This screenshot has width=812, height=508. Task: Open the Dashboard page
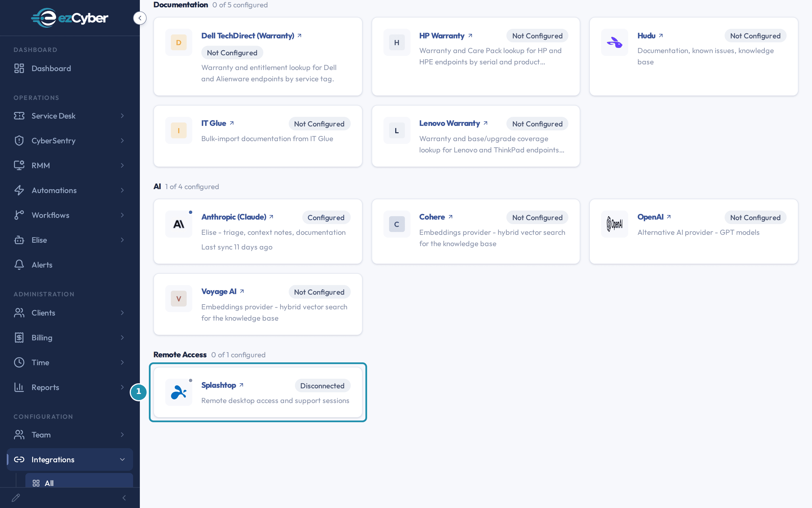(x=70, y=68)
